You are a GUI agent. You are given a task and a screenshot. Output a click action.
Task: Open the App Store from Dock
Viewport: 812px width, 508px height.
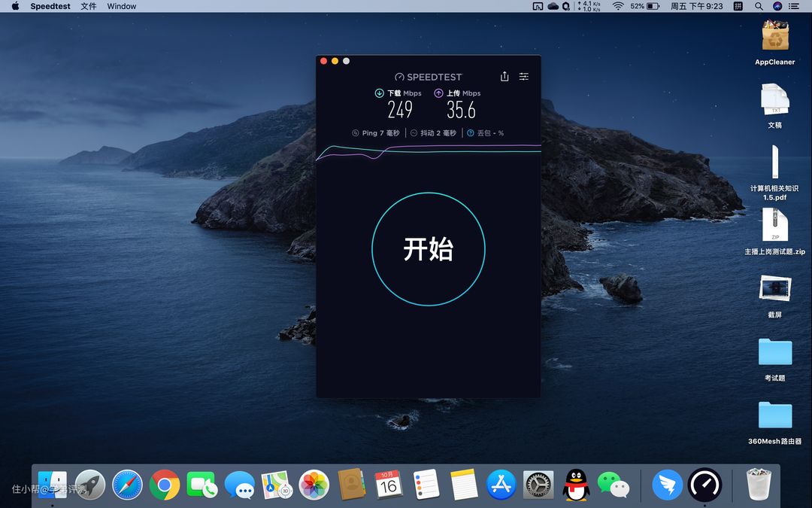coord(501,485)
